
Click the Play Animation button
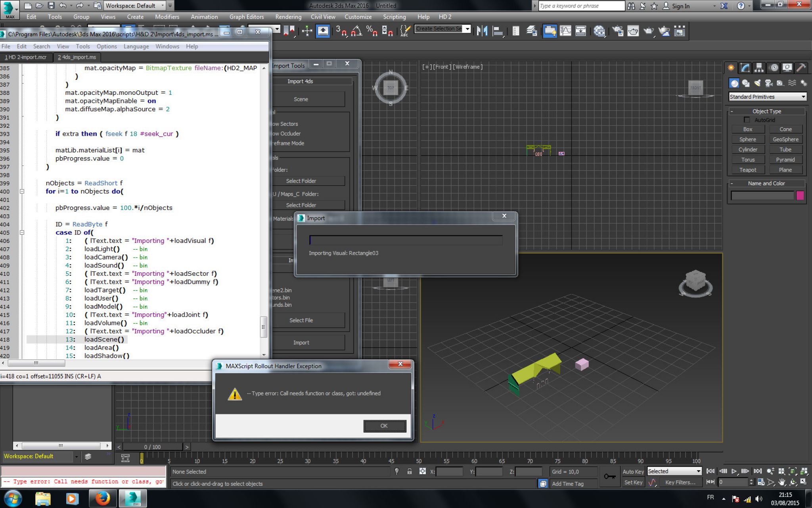734,471
